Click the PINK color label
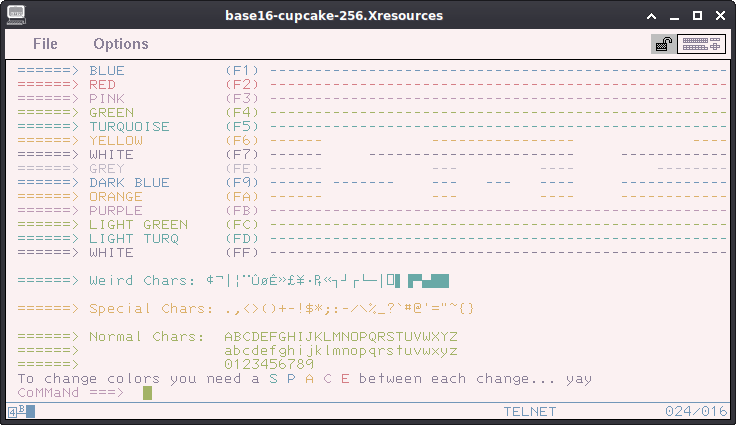736x425 pixels. click(107, 99)
